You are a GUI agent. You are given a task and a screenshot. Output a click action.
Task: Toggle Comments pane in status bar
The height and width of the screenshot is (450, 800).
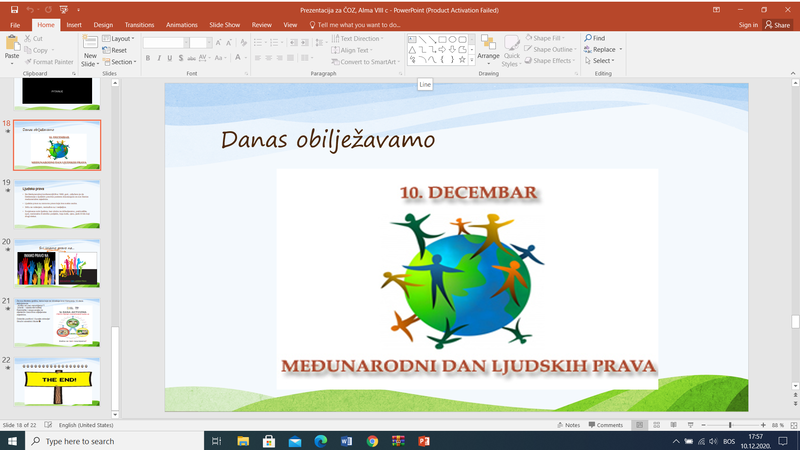(605, 425)
